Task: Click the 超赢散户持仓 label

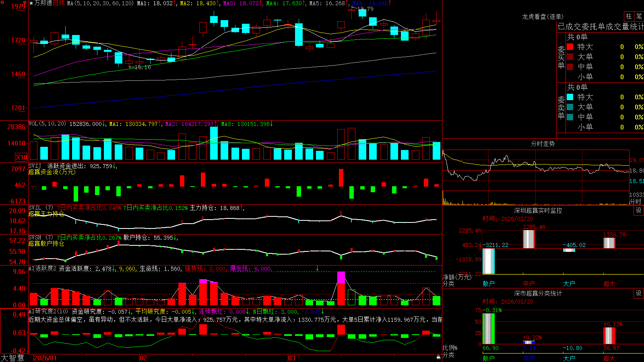Action: (46, 243)
